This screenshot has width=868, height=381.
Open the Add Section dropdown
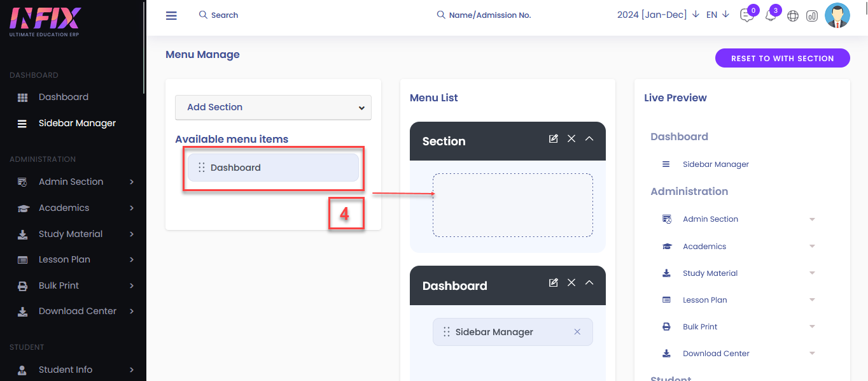pos(273,107)
